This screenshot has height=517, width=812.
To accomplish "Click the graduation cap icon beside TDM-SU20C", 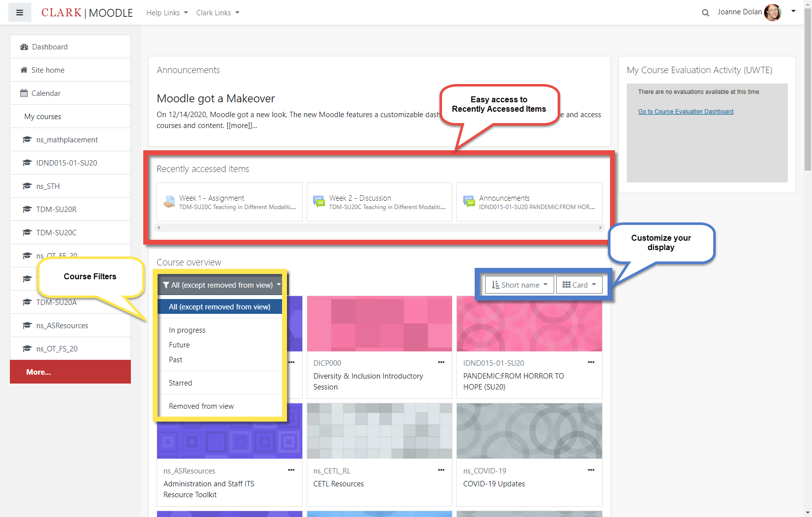I will pyautogui.click(x=27, y=233).
